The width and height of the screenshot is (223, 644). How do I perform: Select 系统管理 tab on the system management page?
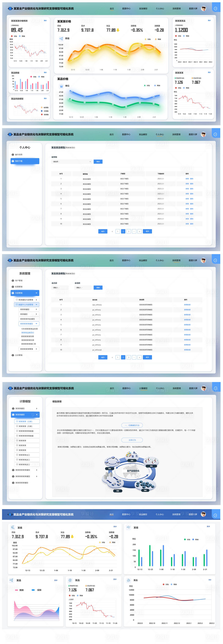176,260
